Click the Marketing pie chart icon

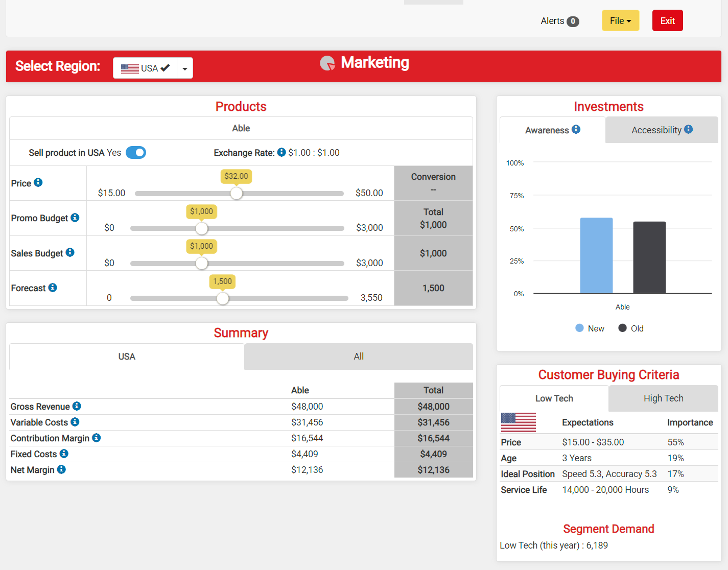point(327,63)
